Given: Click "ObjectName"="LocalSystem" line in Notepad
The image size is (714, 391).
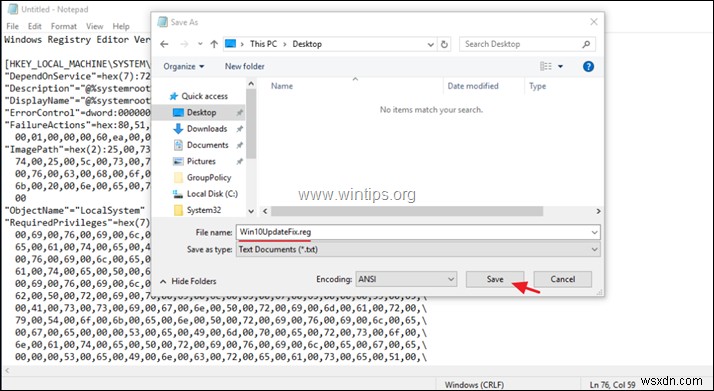Looking at the screenshot, I should pyautogui.click(x=74, y=210).
